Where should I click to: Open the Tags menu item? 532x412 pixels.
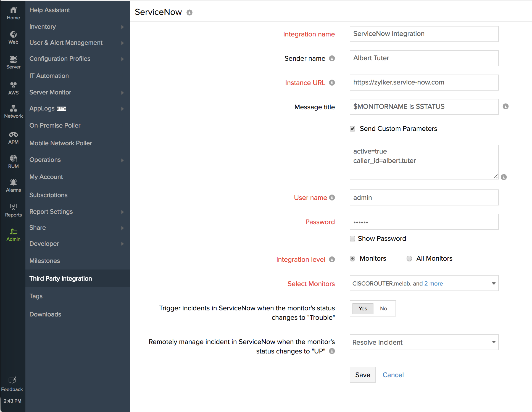(36, 296)
